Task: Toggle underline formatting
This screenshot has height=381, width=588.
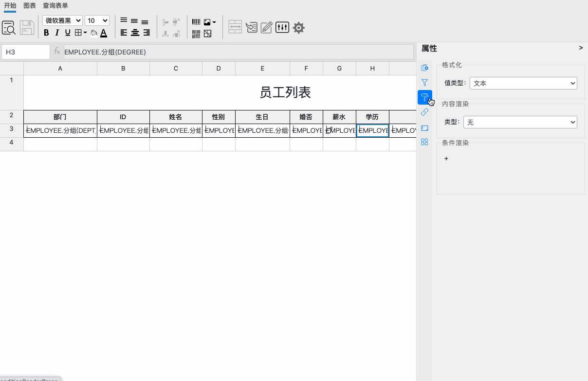Action: pyautogui.click(x=68, y=33)
